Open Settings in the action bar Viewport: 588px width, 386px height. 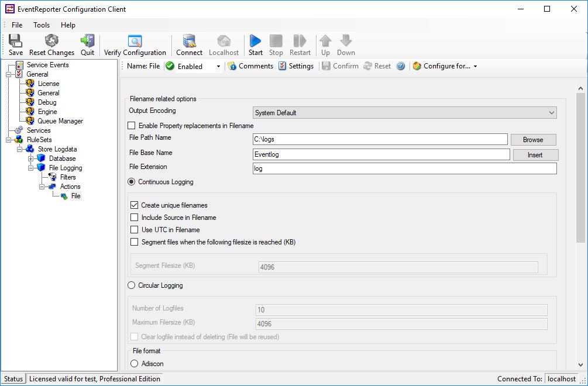pos(296,66)
